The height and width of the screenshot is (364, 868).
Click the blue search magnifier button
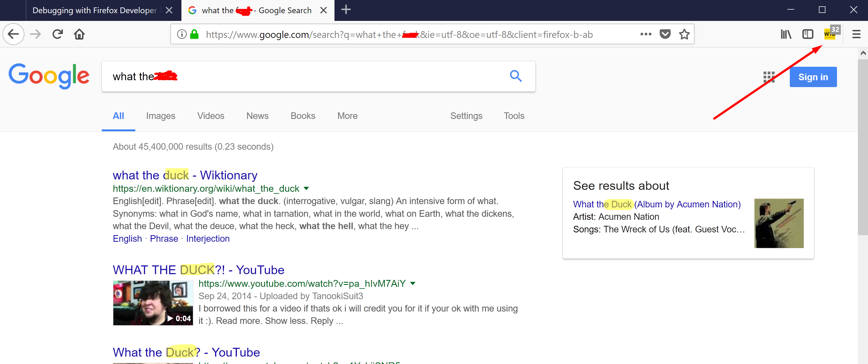pyautogui.click(x=516, y=76)
